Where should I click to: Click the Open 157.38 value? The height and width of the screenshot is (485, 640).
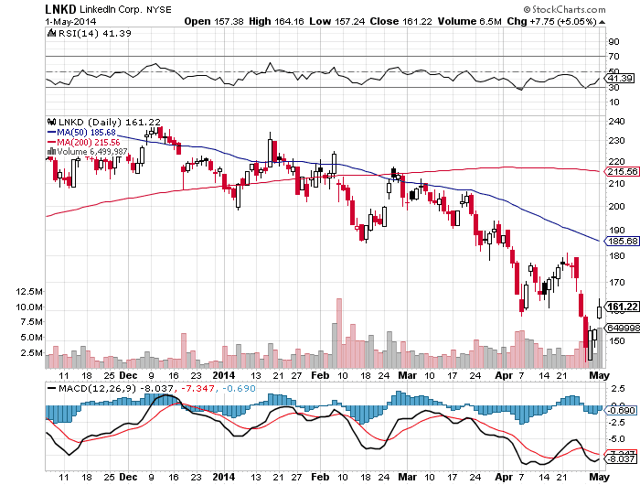(213, 21)
